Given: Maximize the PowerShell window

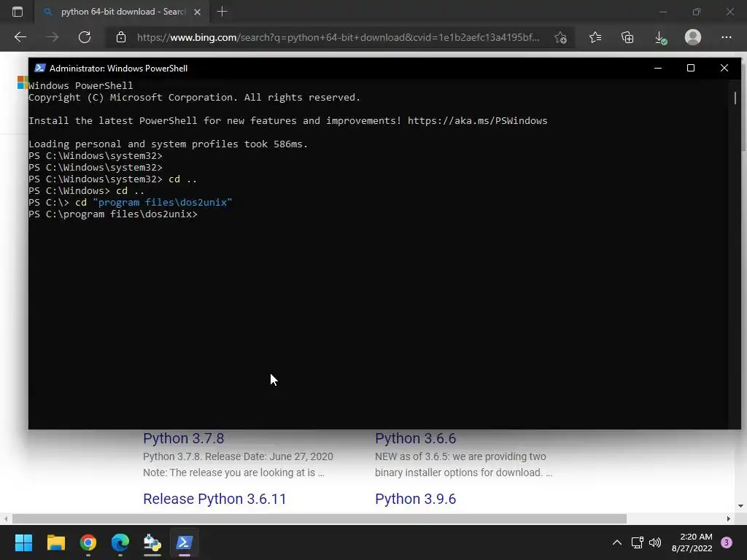Looking at the screenshot, I should click(x=690, y=68).
